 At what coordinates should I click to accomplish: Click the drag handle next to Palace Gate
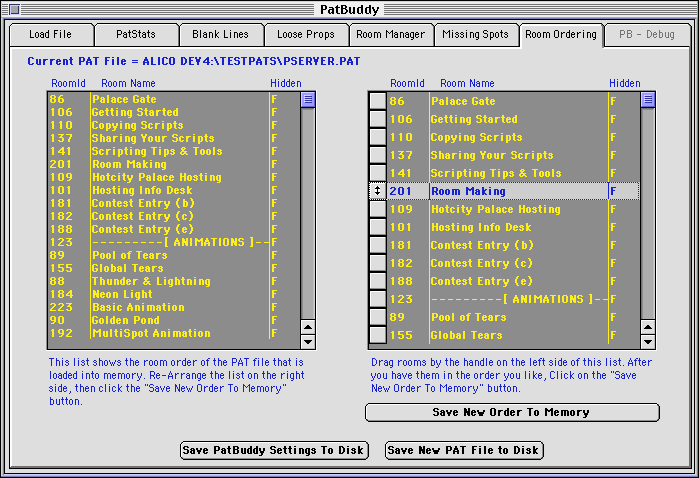tap(377, 101)
